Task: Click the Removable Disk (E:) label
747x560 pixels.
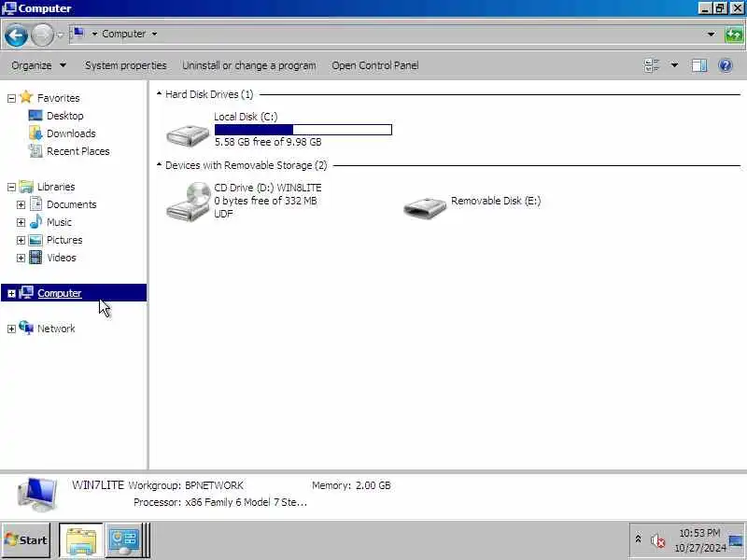Action: click(x=496, y=201)
